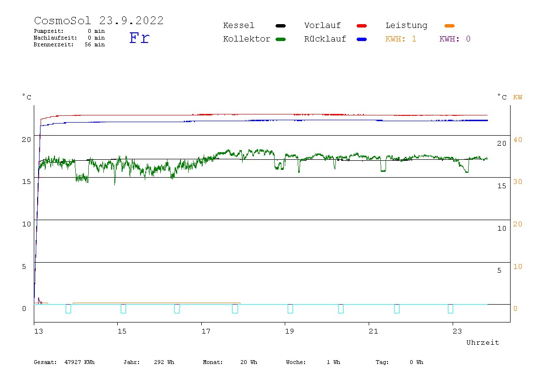Click the orange 'KW' axis unit label
This screenshot has height=392, width=554.
point(518,97)
